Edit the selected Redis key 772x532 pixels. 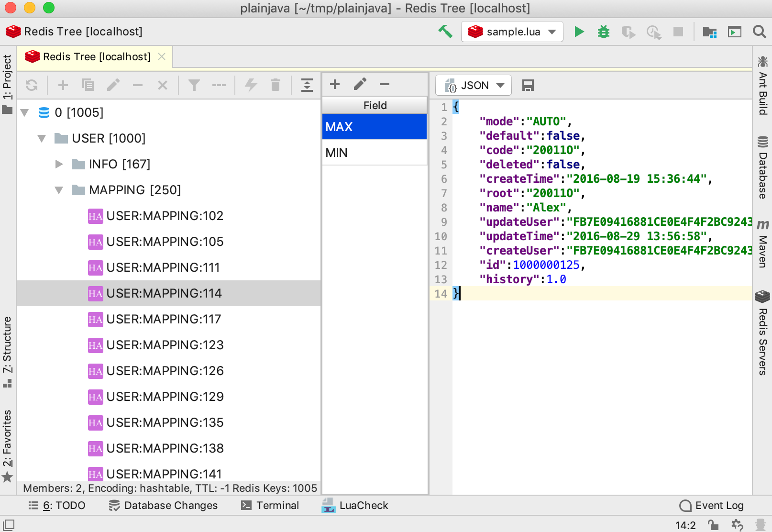tap(113, 85)
